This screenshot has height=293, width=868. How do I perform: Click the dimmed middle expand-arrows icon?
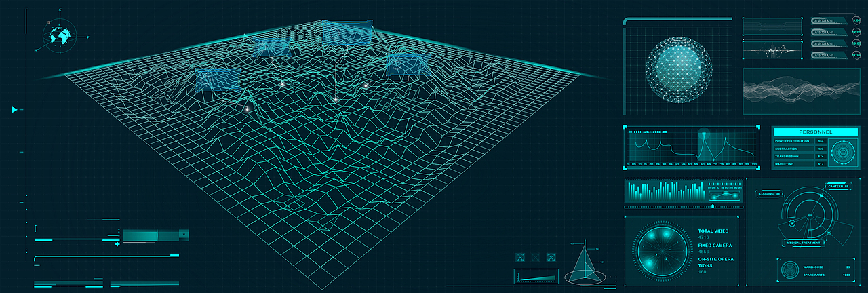536,258
